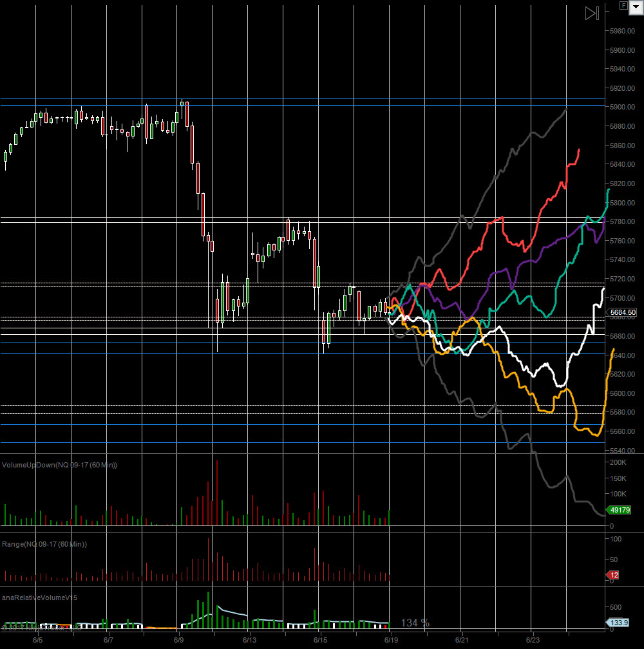Click the 5920.00 price axis label
Screen dimensions: 644x649
click(x=622, y=88)
